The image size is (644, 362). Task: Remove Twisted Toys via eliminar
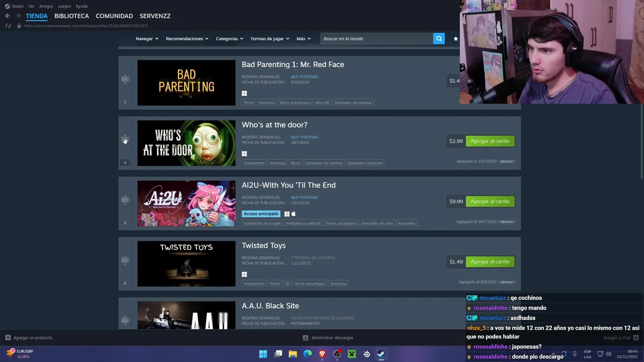coord(507,282)
